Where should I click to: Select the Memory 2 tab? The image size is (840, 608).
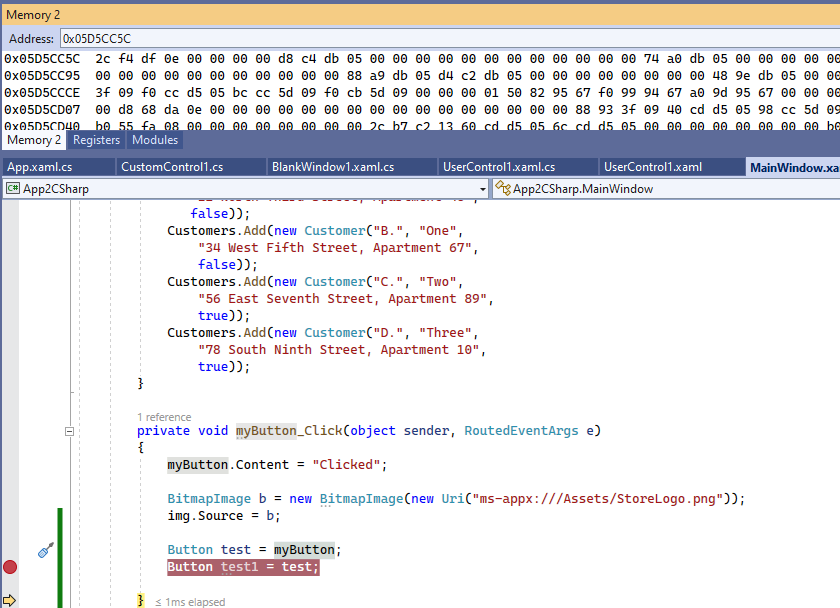tap(33, 140)
